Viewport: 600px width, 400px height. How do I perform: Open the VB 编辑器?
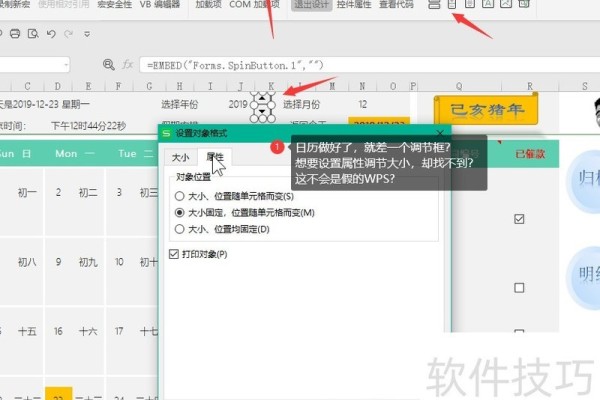coord(160,5)
